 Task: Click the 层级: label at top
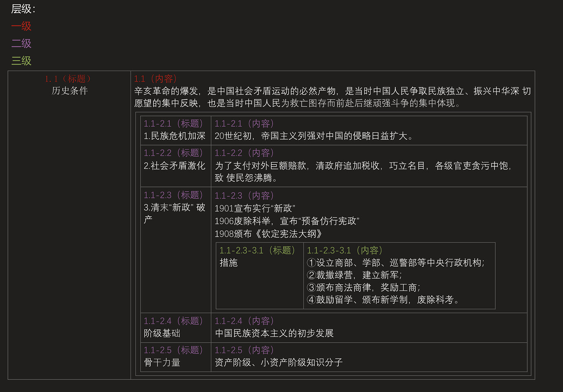coord(23,9)
